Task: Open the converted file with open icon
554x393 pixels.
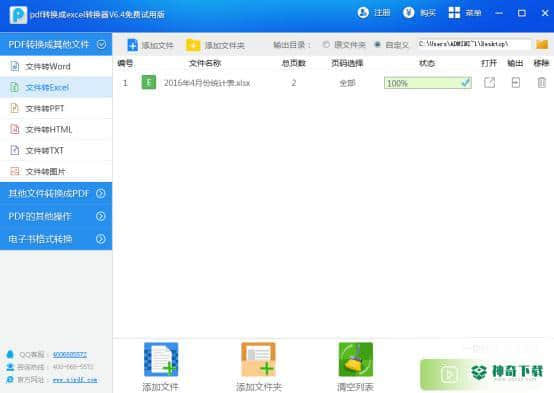Action: (x=489, y=83)
